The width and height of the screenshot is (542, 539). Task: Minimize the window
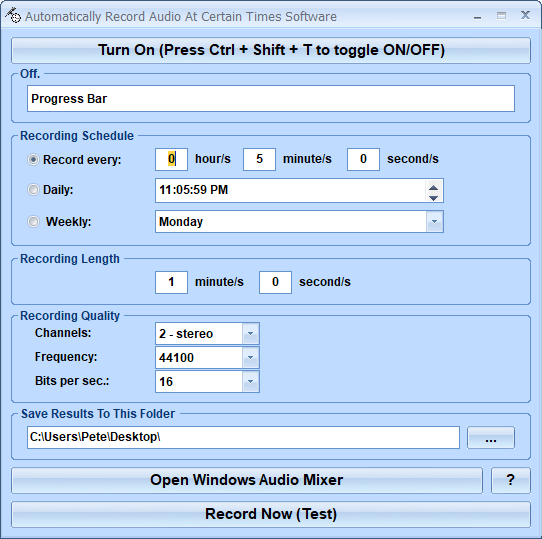point(478,16)
